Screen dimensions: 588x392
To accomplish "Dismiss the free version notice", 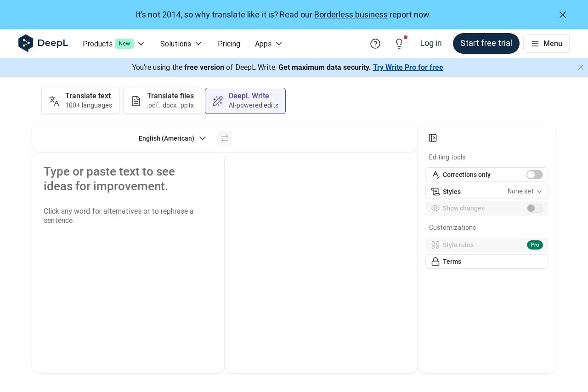I will [x=581, y=68].
